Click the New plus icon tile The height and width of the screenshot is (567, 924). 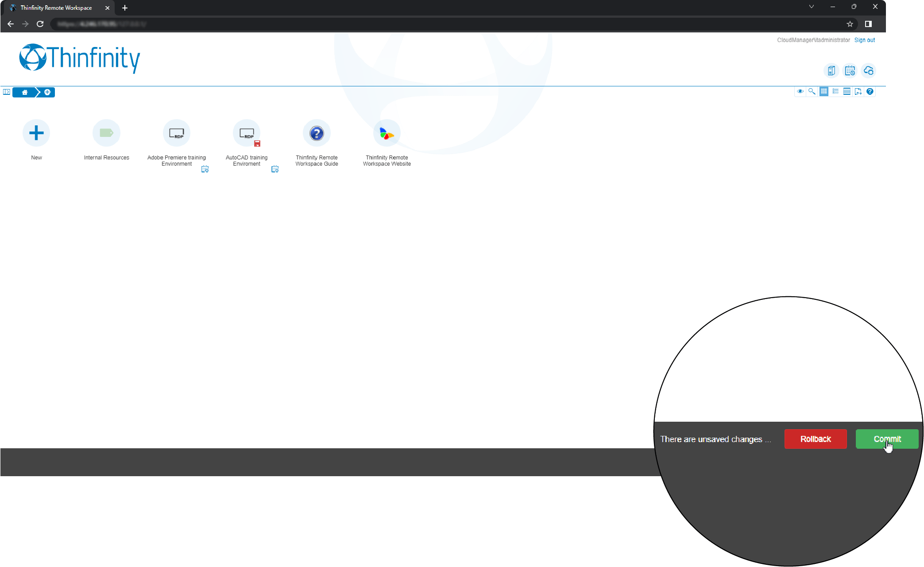(36, 133)
